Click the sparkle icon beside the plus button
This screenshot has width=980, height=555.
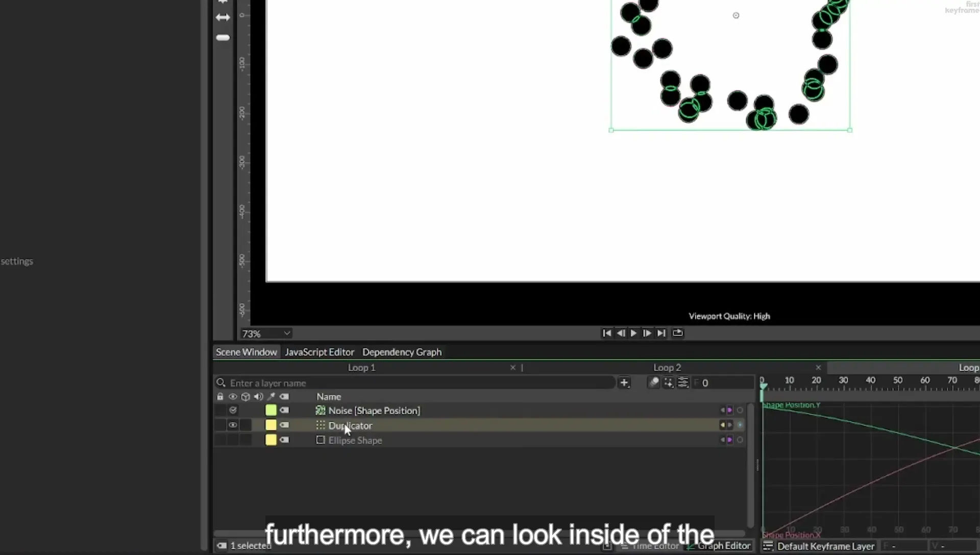point(668,383)
